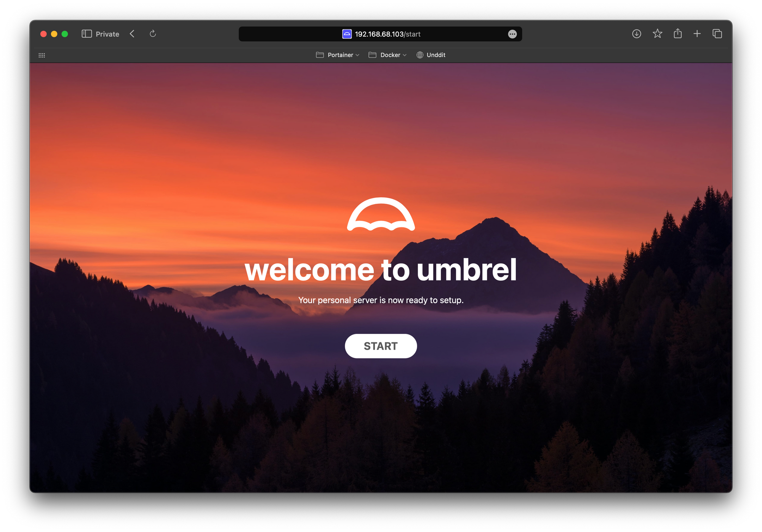The width and height of the screenshot is (762, 532).
Task: Click the START button
Action: pyautogui.click(x=381, y=346)
